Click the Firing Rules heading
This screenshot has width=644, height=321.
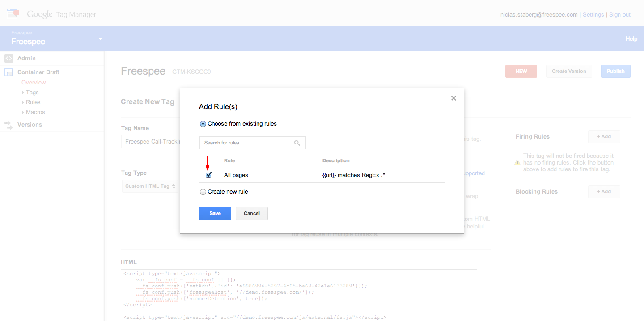(533, 137)
